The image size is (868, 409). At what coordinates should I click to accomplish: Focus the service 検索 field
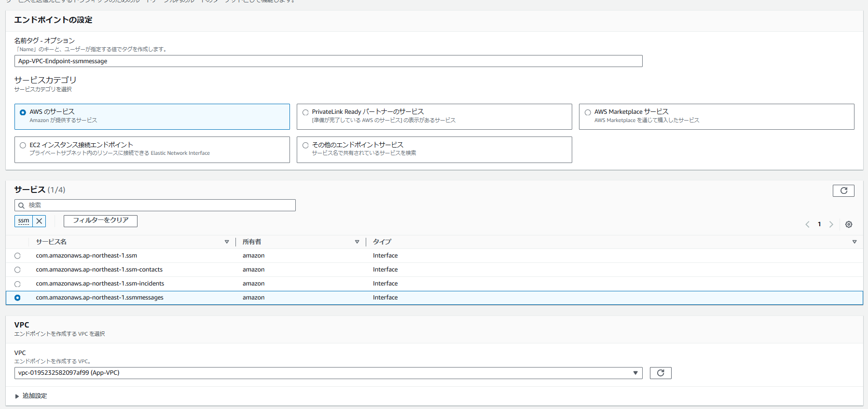155,205
